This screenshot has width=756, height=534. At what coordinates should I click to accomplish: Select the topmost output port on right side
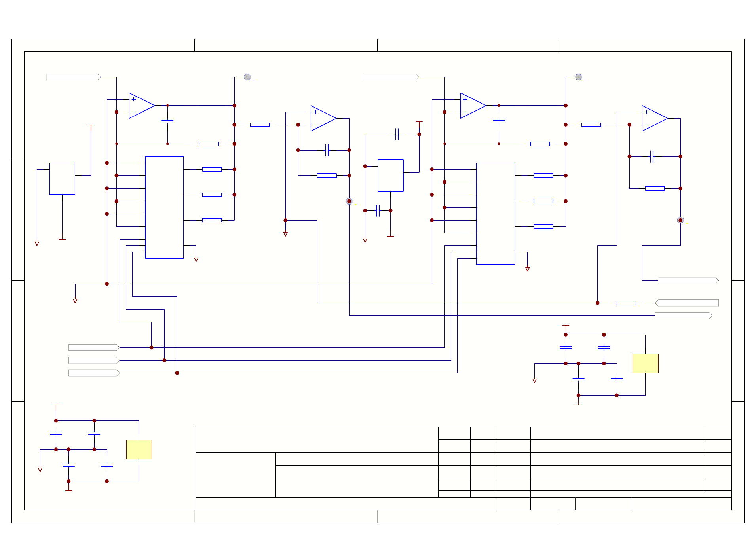[x=688, y=280]
